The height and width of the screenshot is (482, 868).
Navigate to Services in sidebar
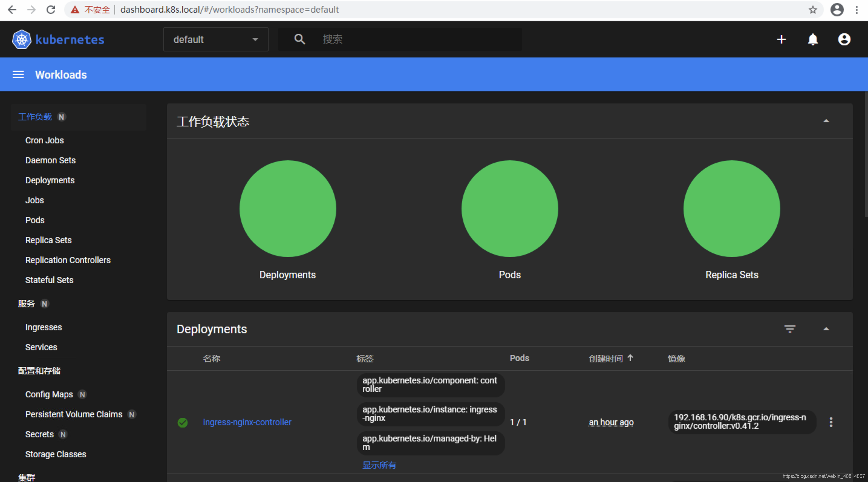click(x=41, y=347)
